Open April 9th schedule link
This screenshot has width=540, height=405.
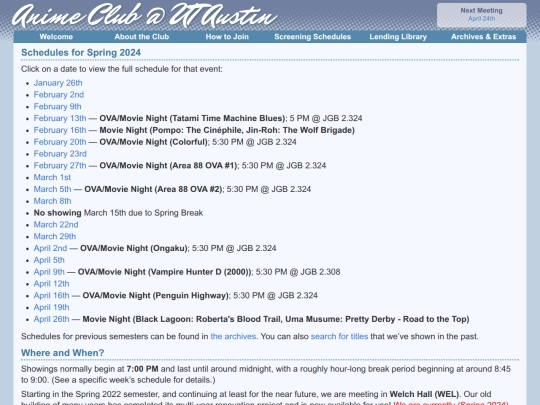(x=49, y=272)
